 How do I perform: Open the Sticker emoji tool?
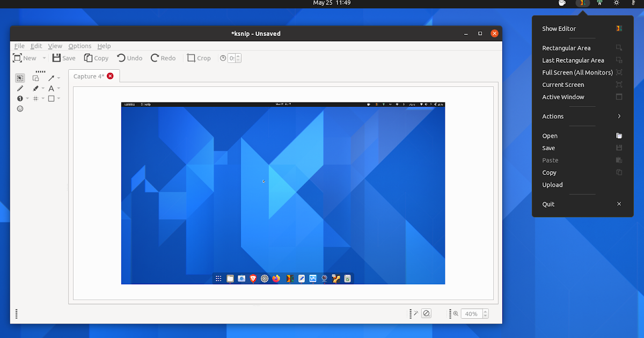pos(20,109)
